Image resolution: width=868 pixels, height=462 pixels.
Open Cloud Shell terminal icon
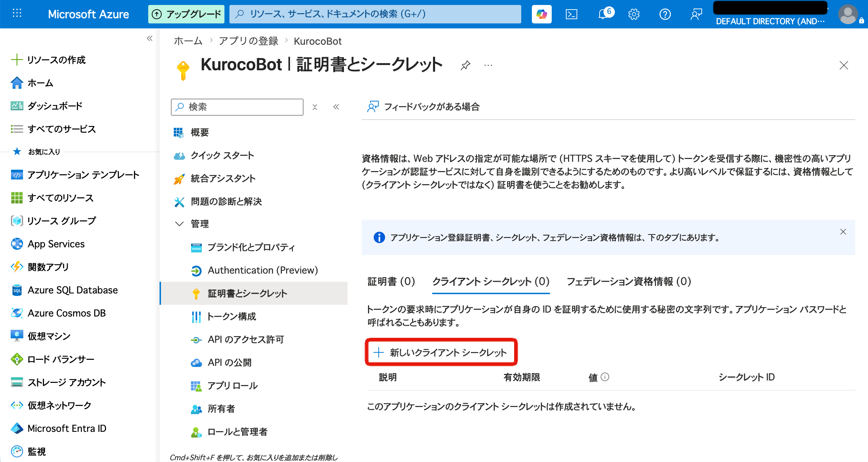click(571, 14)
